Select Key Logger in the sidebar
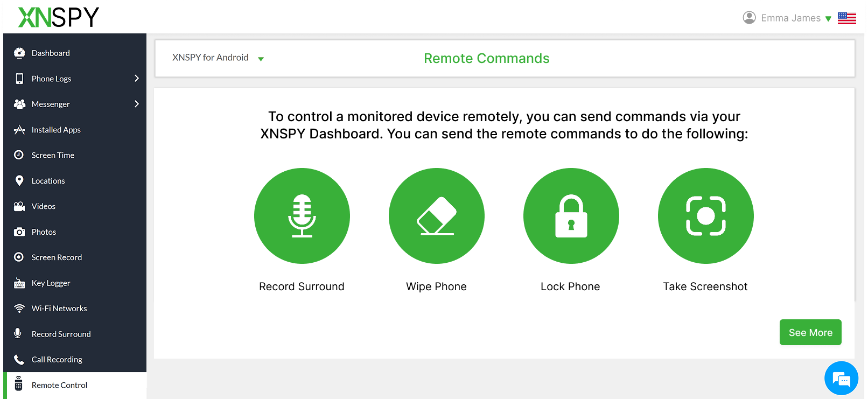The height and width of the screenshot is (399, 868). coord(75,283)
